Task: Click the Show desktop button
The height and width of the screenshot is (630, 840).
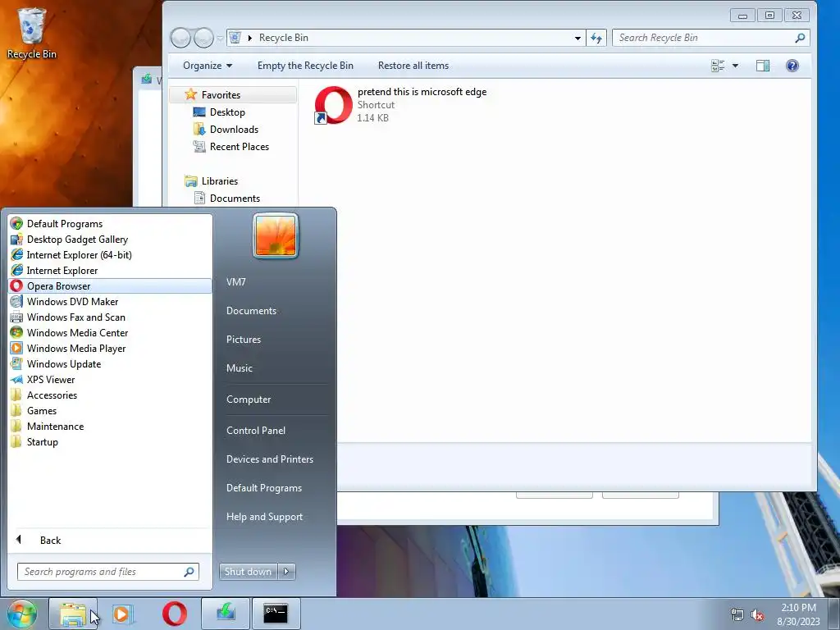Action: coord(834,614)
